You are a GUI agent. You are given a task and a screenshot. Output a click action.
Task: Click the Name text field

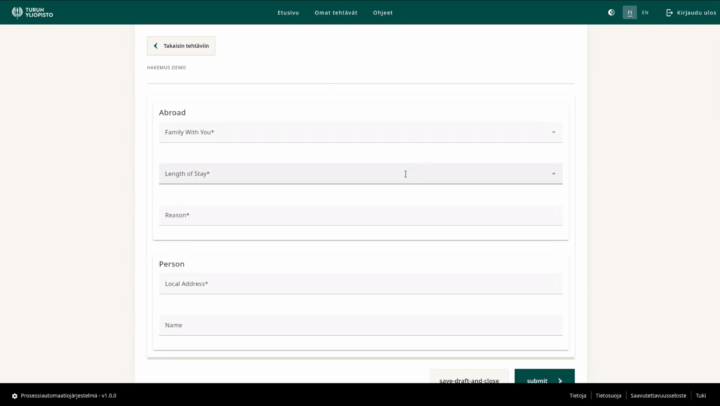(x=360, y=325)
